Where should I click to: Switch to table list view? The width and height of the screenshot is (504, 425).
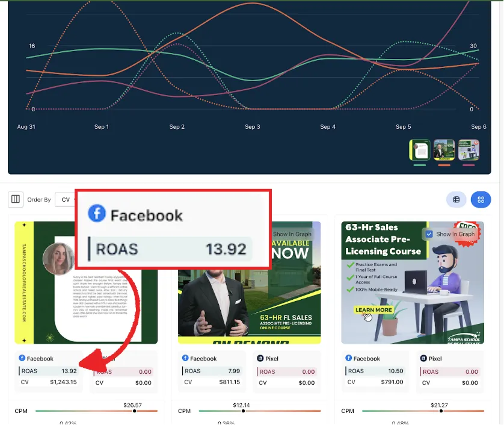pyautogui.click(x=456, y=200)
